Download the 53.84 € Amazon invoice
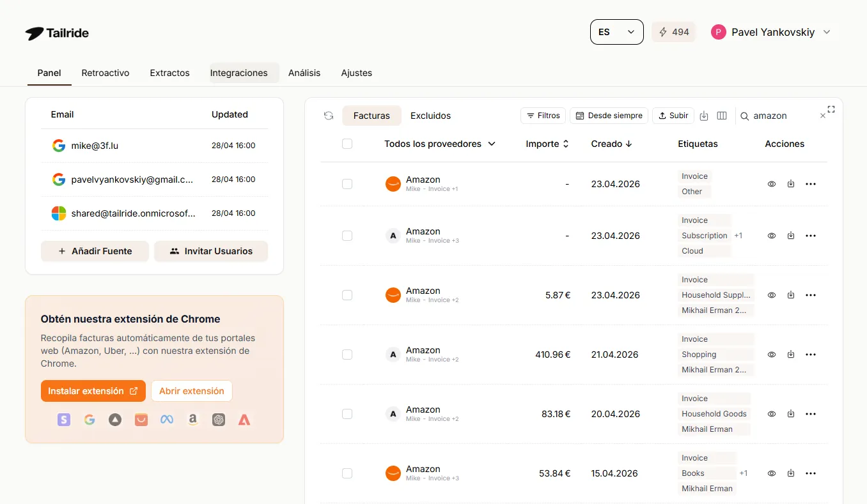The image size is (867, 504). click(x=791, y=473)
